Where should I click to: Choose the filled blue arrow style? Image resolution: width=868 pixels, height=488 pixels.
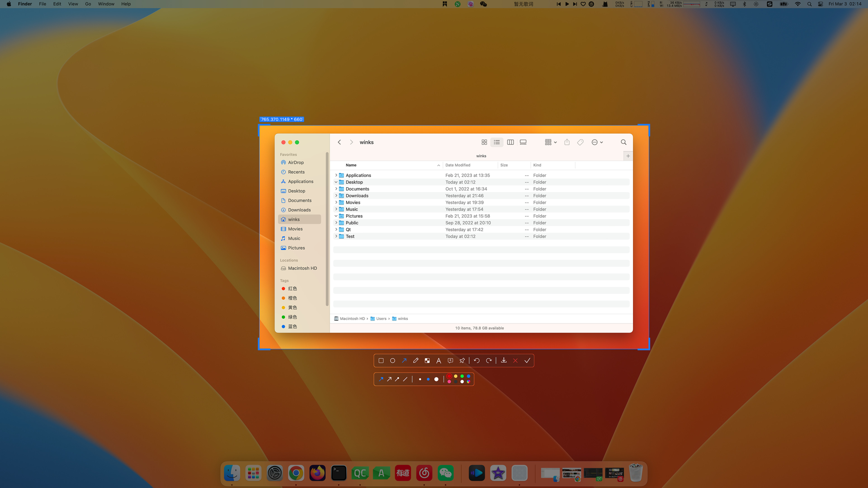(381, 379)
